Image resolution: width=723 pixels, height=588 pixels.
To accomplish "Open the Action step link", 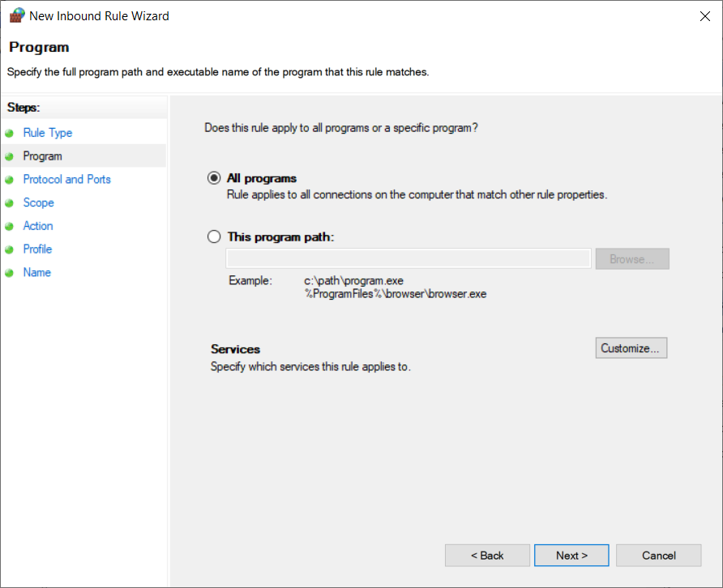I will 38,227.
